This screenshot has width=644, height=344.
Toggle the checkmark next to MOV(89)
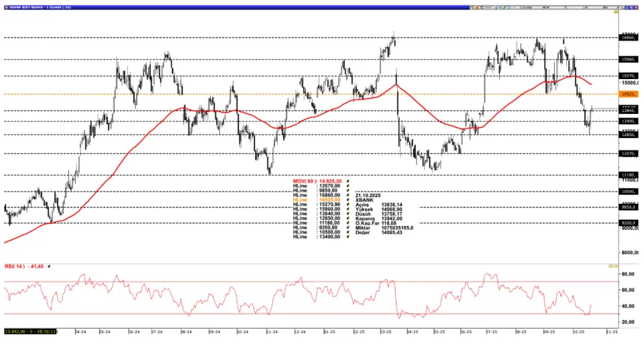pyautogui.click(x=348, y=182)
